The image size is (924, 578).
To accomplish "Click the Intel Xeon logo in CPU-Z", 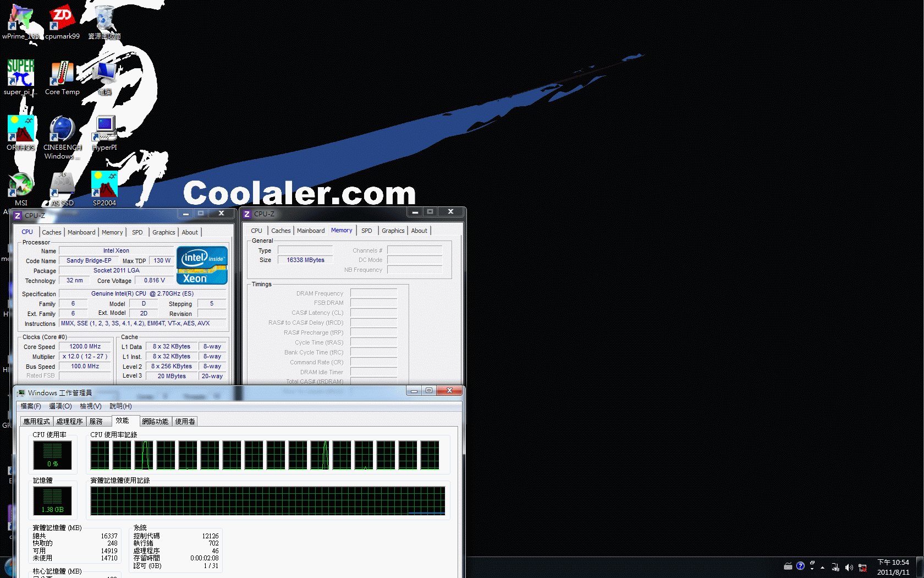I will [x=202, y=265].
